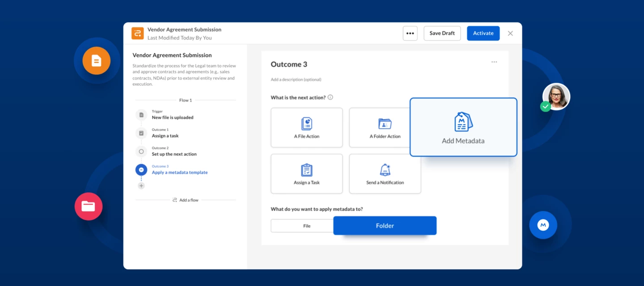Click the info icon beside next action question
Image resolution: width=644 pixels, height=286 pixels.
(x=330, y=97)
